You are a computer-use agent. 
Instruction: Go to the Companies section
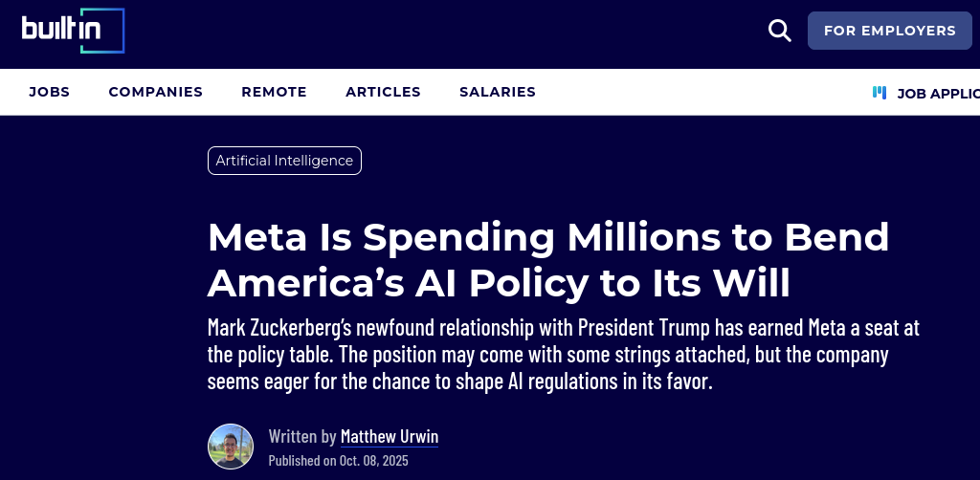(155, 93)
